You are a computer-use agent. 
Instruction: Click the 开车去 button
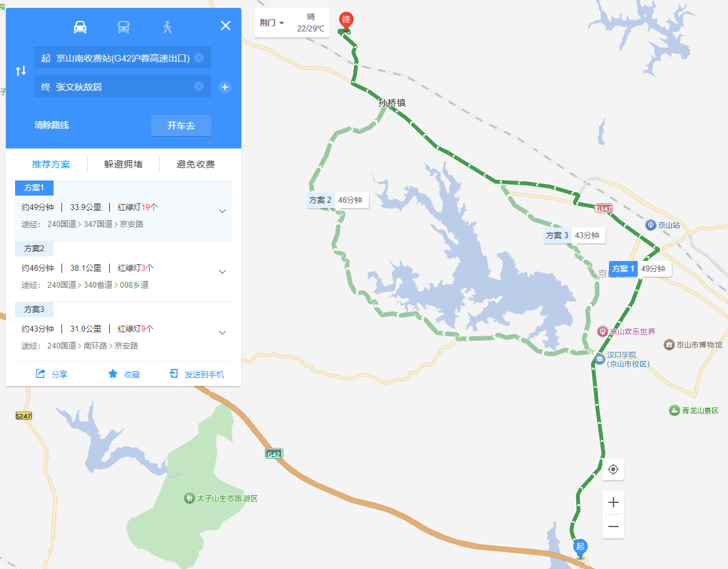tap(181, 126)
